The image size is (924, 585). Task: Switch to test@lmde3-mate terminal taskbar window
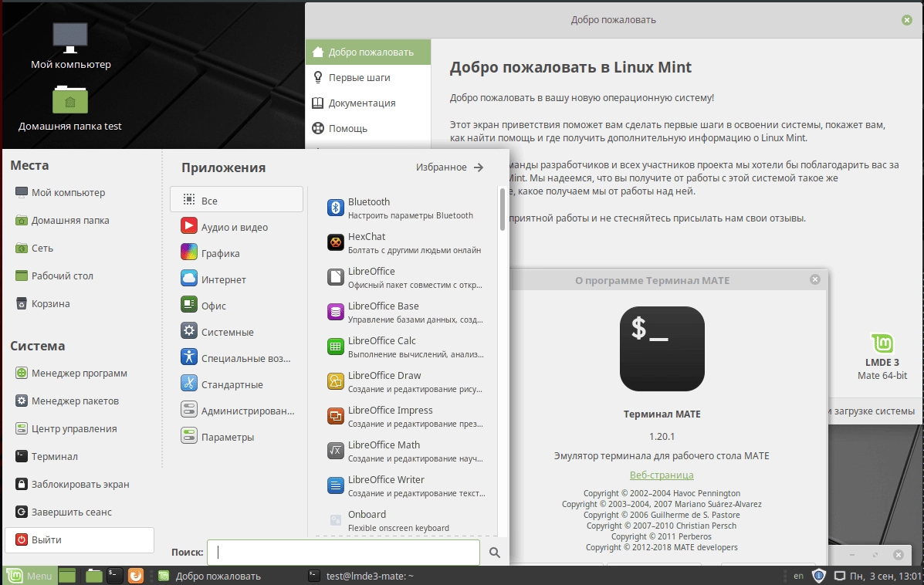[381, 576]
